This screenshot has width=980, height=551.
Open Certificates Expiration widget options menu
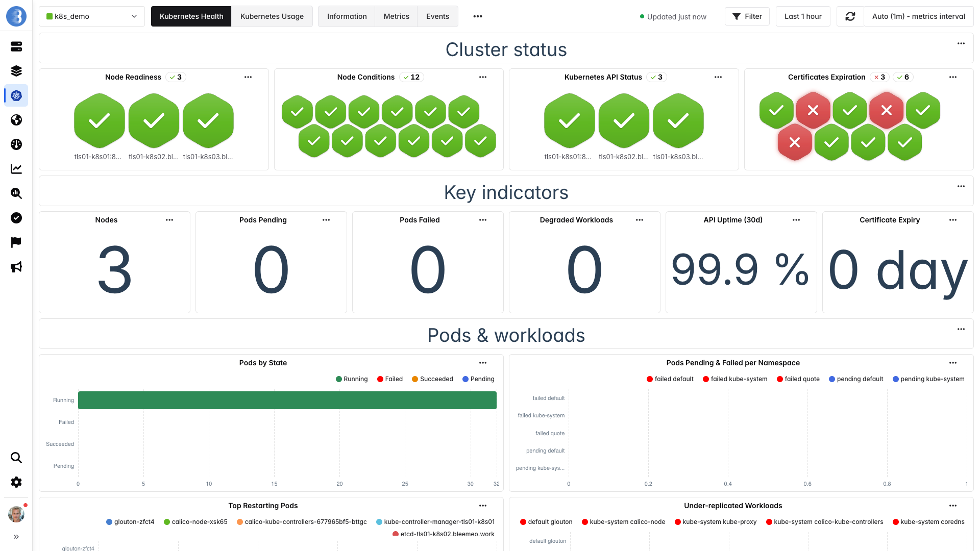click(x=953, y=77)
